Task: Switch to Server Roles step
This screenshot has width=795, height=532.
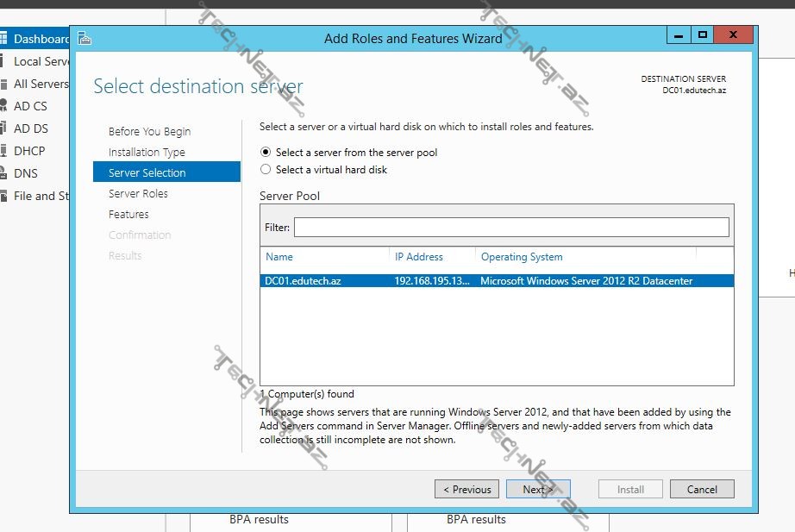Action: pos(138,194)
